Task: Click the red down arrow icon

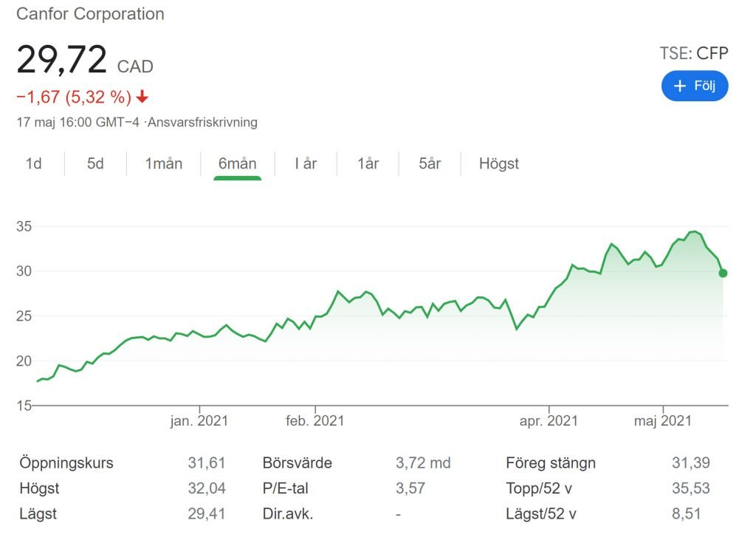Action: 142,97
